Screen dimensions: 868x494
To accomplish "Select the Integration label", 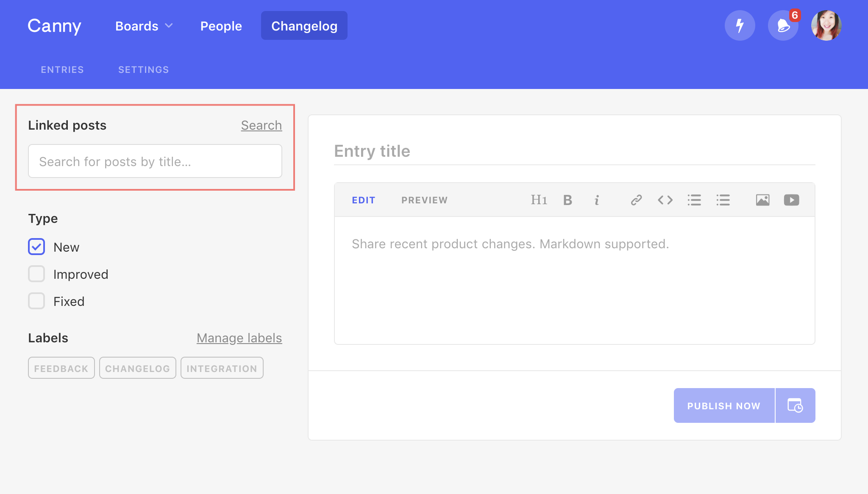I will 222,368.
